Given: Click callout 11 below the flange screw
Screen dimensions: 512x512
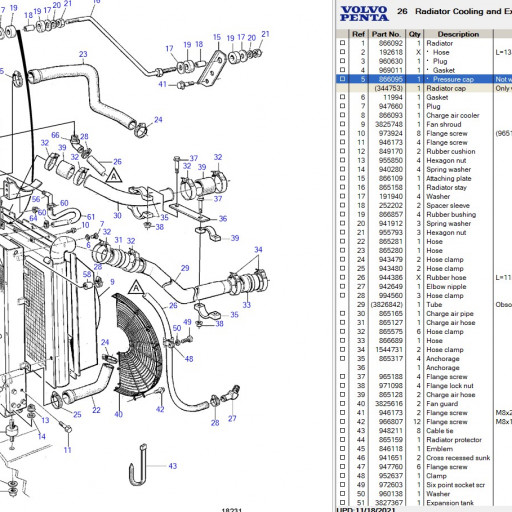Looking at the screenshot, I should (68, 450).
